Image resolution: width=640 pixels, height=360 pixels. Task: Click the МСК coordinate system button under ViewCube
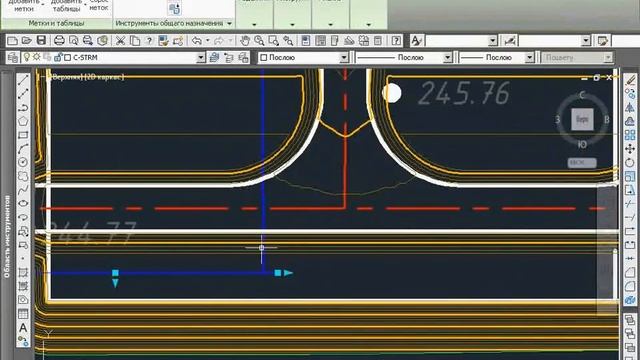(x=582, y=162)
